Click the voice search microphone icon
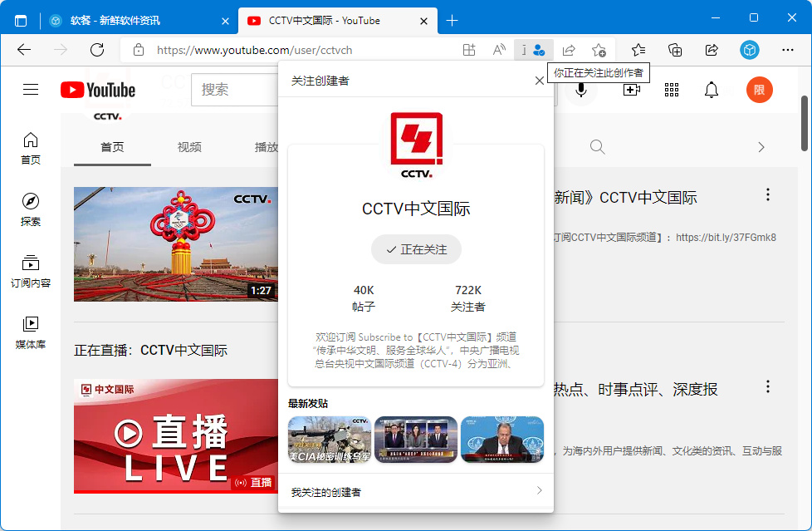This screenshot has height=531, width=812. [x=581, y=90]
